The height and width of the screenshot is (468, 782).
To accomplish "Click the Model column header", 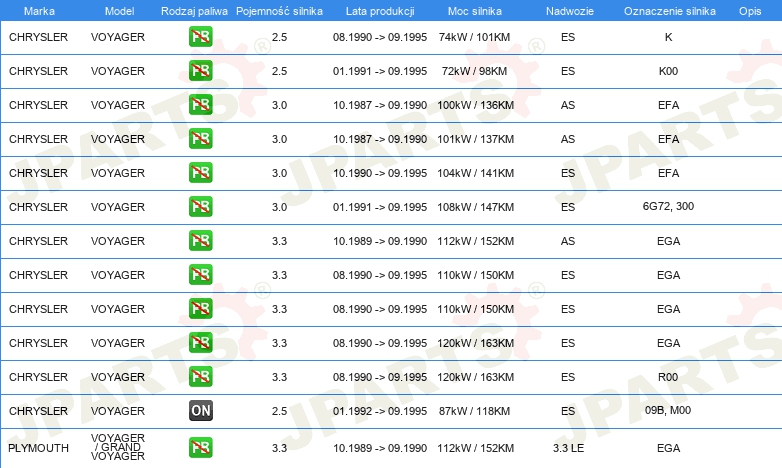I will pyautogui.click(x=119, y=11).
